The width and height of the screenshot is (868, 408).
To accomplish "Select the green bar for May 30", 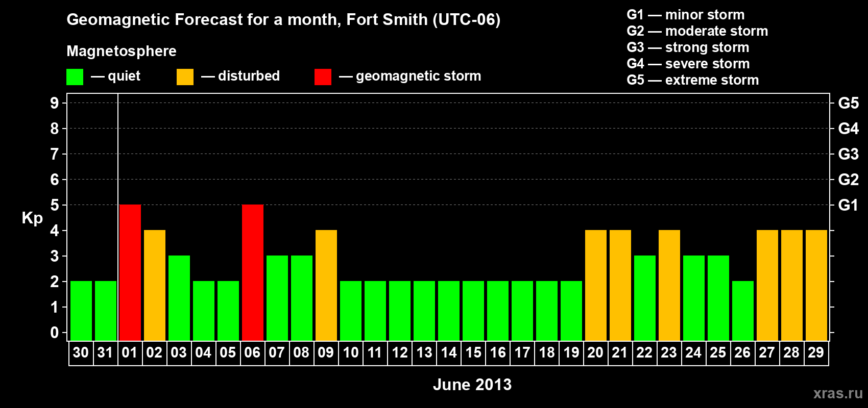I will coord(81,311).
